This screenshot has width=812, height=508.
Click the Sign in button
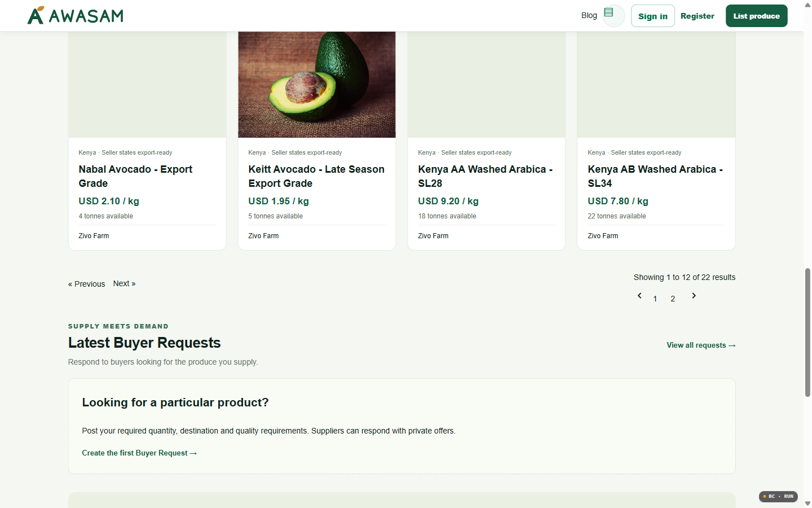point(653,16)
